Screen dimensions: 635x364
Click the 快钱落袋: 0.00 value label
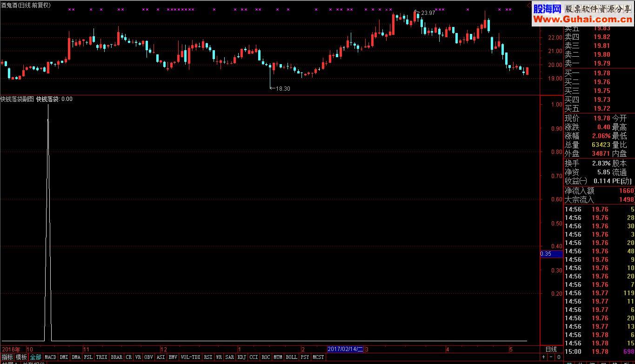point(54,99)
